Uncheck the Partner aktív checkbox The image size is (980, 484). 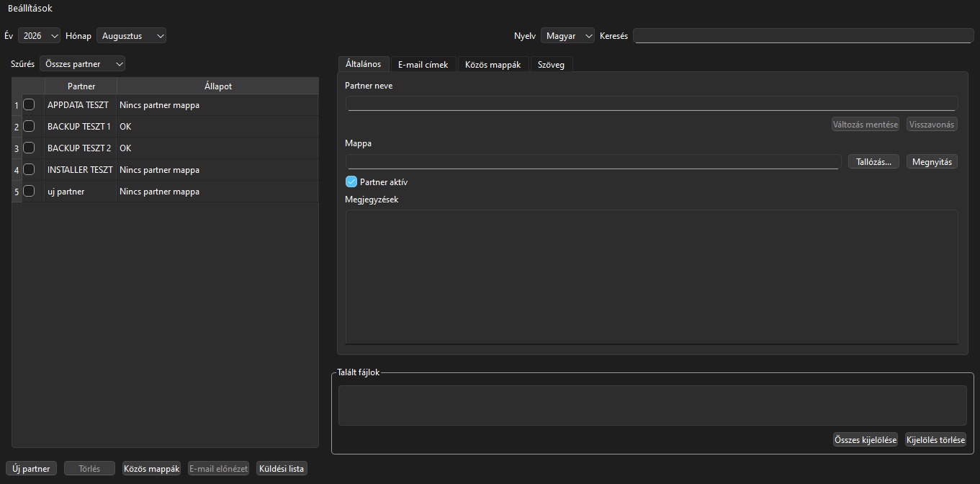coord(351,181)
